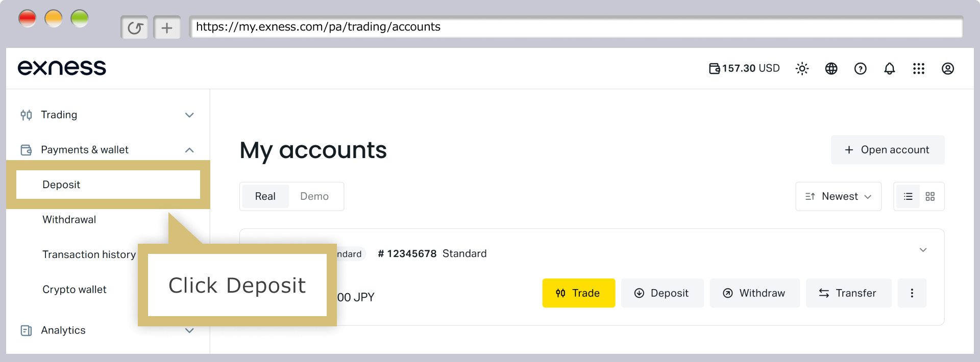980x362 pixels.
Task: Open the Newest sort dropdown
Action: tap(838, 196)
